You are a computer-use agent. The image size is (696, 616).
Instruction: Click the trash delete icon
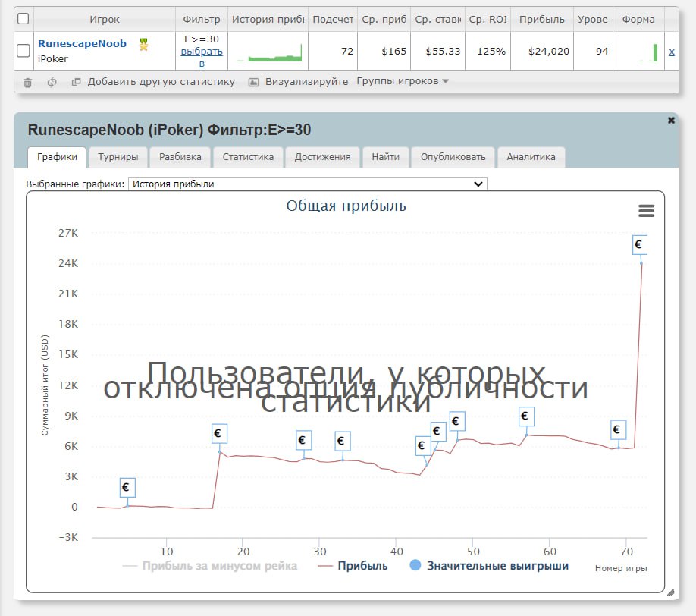point(28,82)
